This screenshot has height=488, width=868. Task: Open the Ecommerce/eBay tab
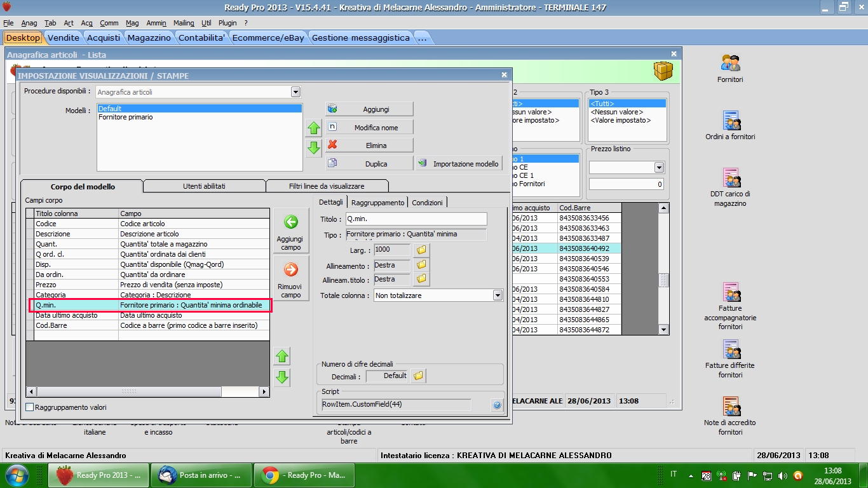pyautogui.click(x=268, y=37)
